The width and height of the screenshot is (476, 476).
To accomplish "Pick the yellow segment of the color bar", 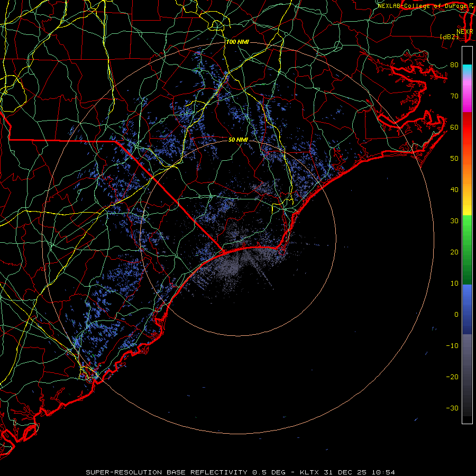I will pyautogui.click(x=467, y=206).
